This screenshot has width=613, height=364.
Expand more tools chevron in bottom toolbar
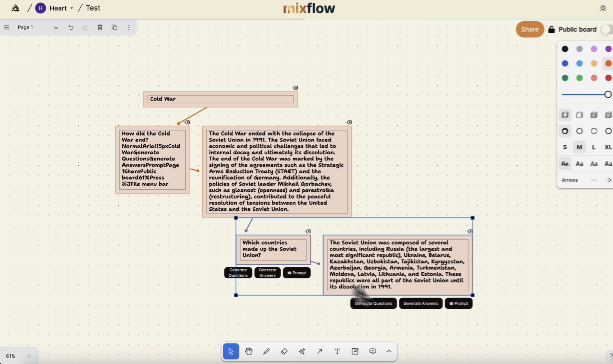[x=389, y=351]
